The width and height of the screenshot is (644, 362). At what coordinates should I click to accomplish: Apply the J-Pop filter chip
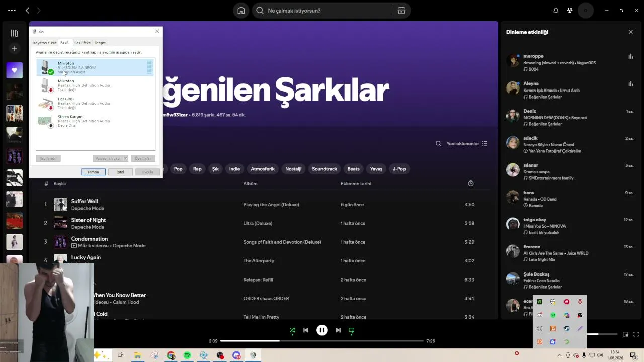(x=399, y=169)
